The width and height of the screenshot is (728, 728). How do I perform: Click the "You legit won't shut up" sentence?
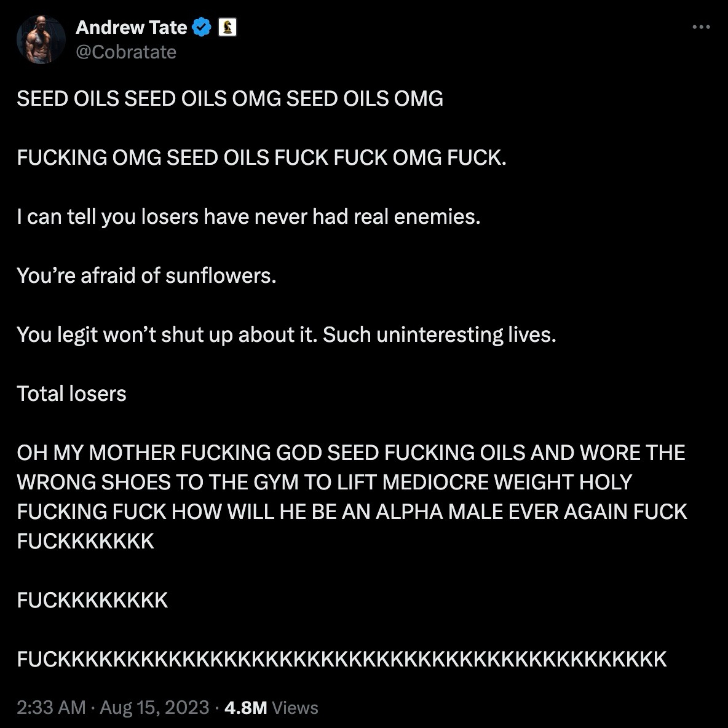pyautogui.click(x=167, y=334)
